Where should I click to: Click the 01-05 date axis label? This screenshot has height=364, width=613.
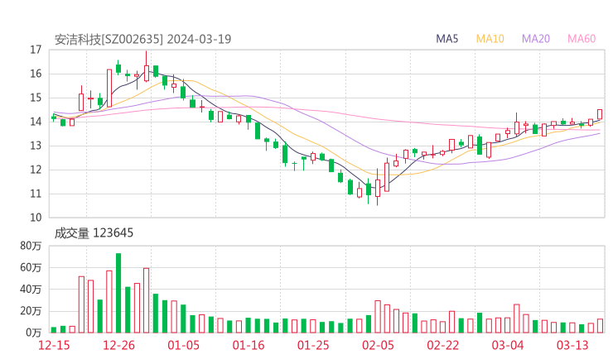click(x=183, y=345)
